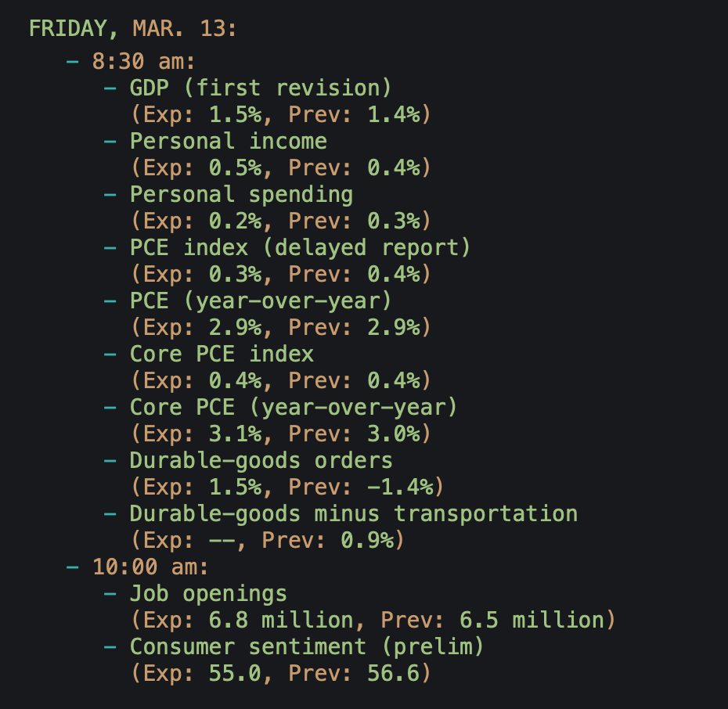728x709 pixels.
Task: Click "Durable-goods minus transportation" line
Action: pos(353,513)
